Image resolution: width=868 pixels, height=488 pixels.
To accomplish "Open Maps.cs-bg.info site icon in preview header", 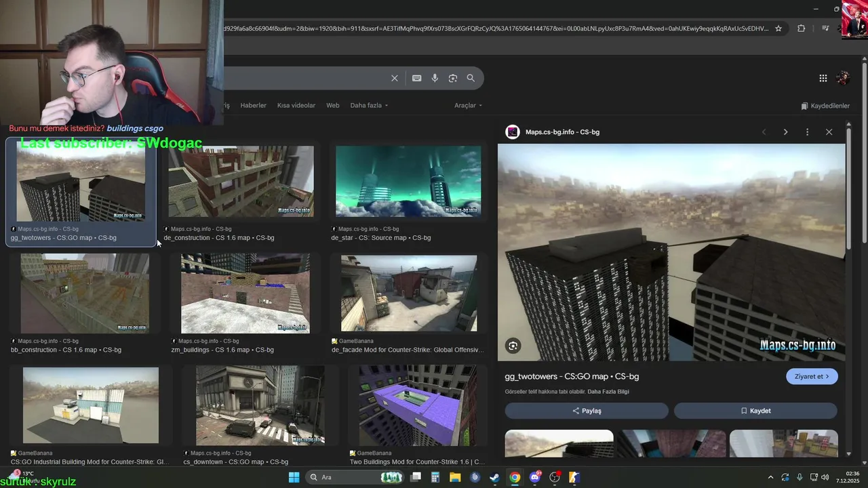I will coord(513,132).
